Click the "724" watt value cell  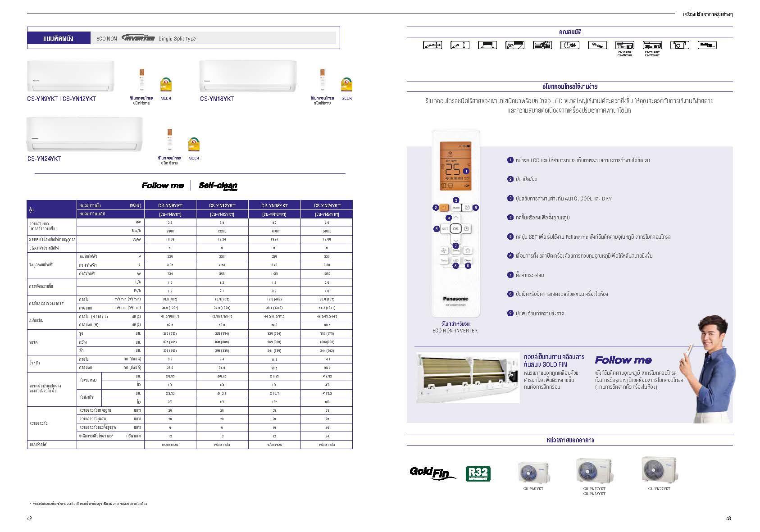[x=170, y=274]
